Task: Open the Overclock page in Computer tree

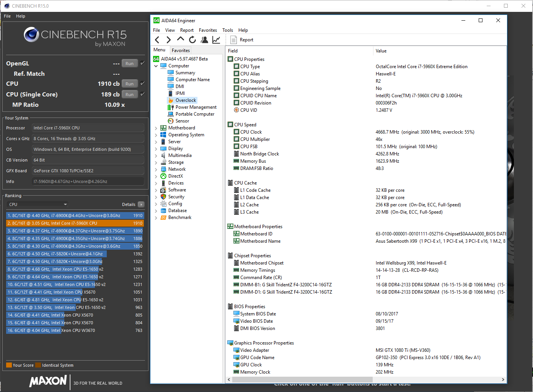Action: [x=186, y=100]
